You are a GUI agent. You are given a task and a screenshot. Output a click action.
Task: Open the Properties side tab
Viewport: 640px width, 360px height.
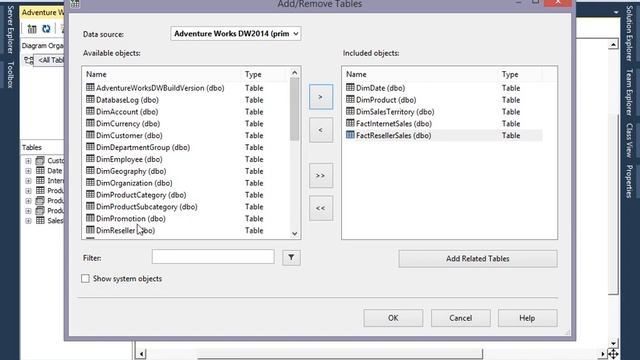(x=629, y=182)
